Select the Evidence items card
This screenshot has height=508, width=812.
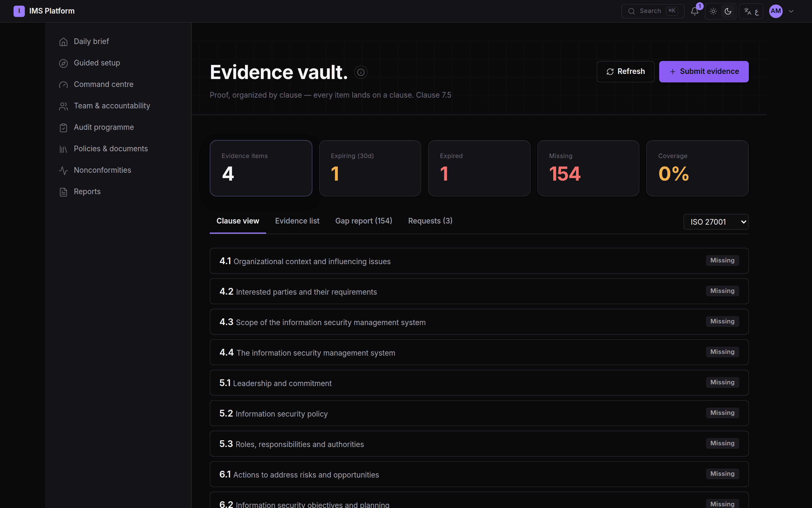261,168
